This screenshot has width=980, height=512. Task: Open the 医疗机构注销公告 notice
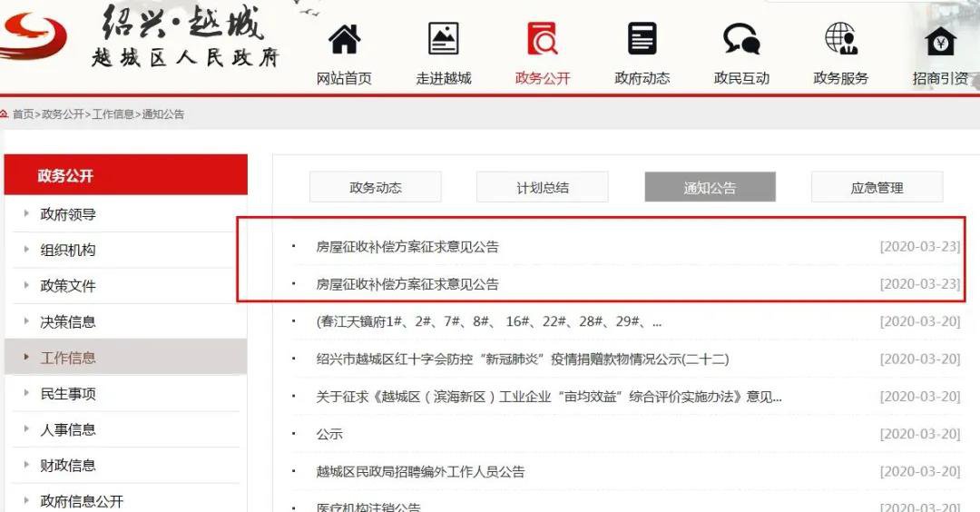(368, 507)
